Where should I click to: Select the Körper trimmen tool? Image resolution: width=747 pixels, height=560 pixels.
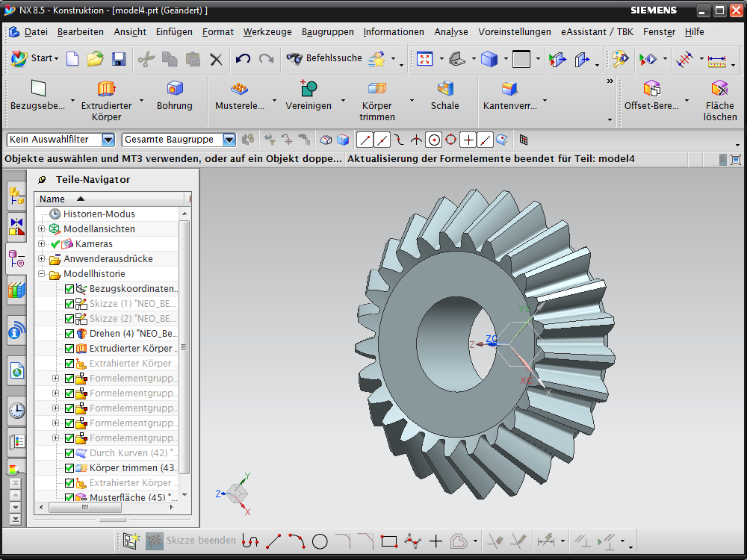click(376, 90)
